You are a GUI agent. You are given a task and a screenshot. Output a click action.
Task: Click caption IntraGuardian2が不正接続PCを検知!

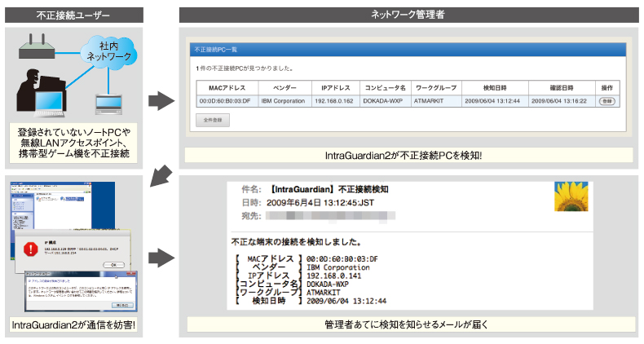point(408,156)
